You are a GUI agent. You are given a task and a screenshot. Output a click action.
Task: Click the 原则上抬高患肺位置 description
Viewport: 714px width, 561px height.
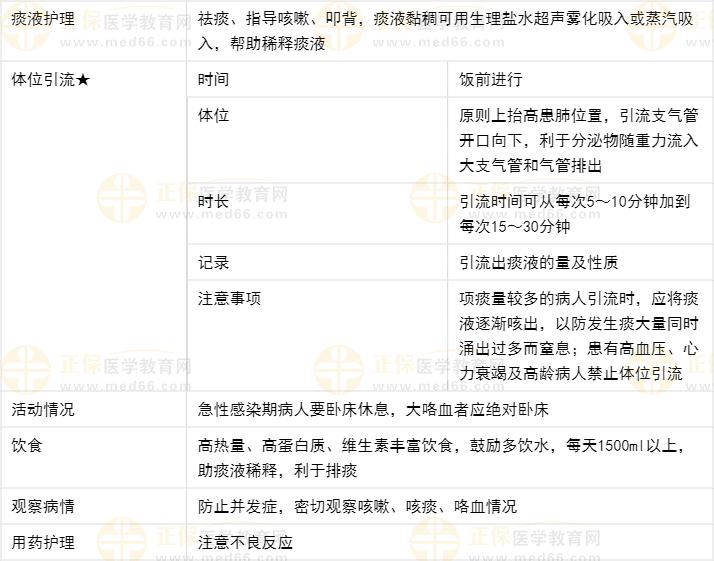tap(578, 140)
